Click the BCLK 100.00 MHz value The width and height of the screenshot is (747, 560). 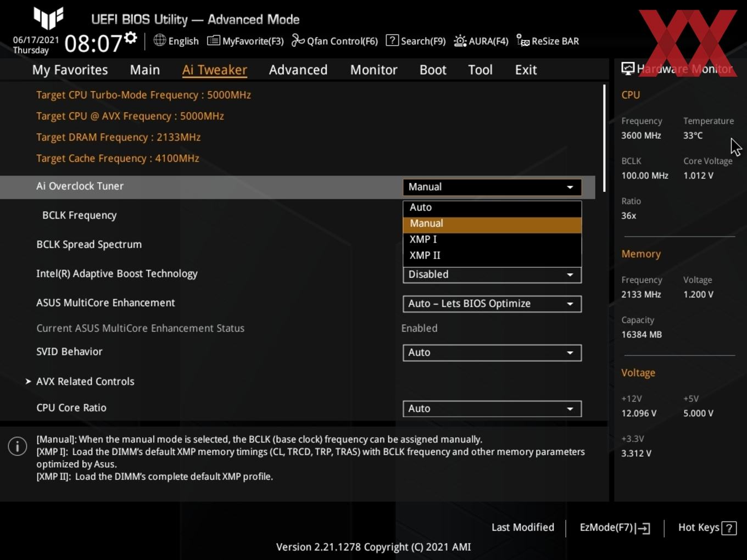(645, 176)
